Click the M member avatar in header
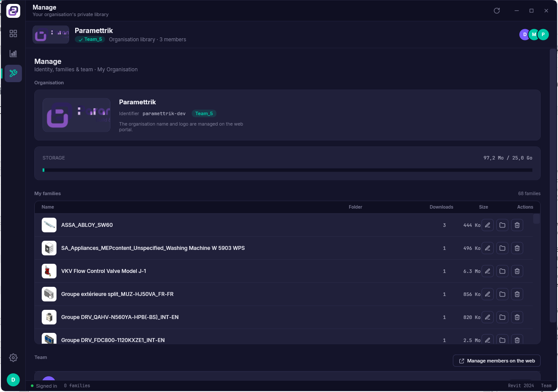This screenshot has width=558, height=392. [x=534, y=35]
